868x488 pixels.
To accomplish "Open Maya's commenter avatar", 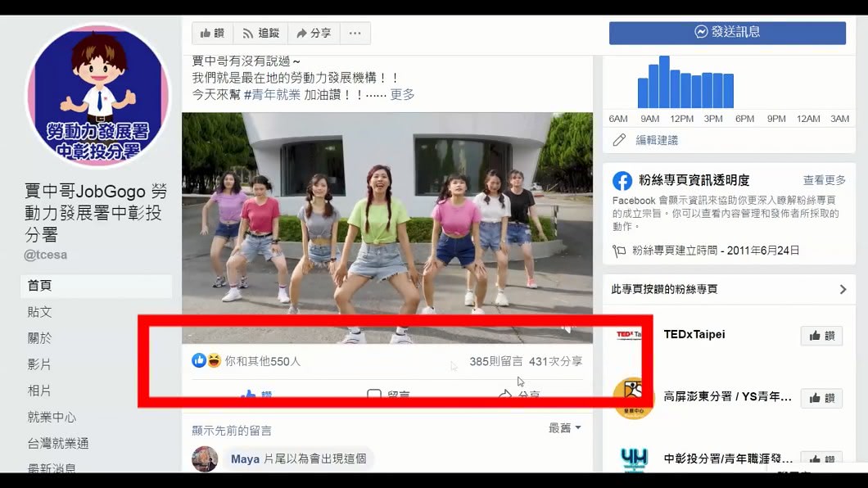I will tap(205, 459).
